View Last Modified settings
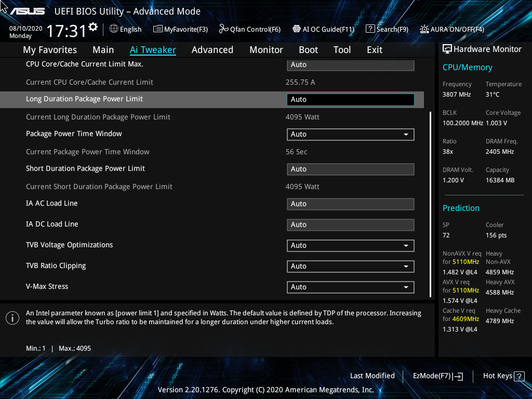Screen dimensions: 532x399 (x=372, y=376)
